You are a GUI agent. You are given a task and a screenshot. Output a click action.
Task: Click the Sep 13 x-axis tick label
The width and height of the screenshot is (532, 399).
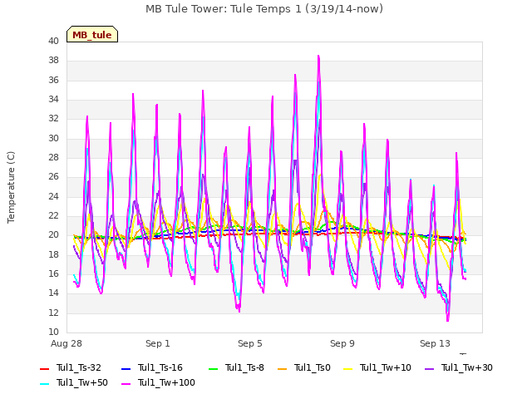(x=435, y=343)
